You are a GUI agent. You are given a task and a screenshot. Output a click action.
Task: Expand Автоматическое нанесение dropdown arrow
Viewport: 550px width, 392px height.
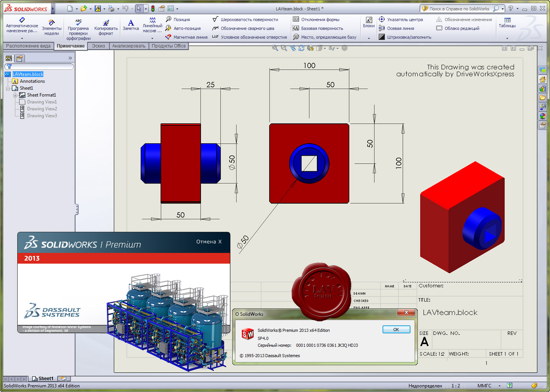[x=22, y=38]
